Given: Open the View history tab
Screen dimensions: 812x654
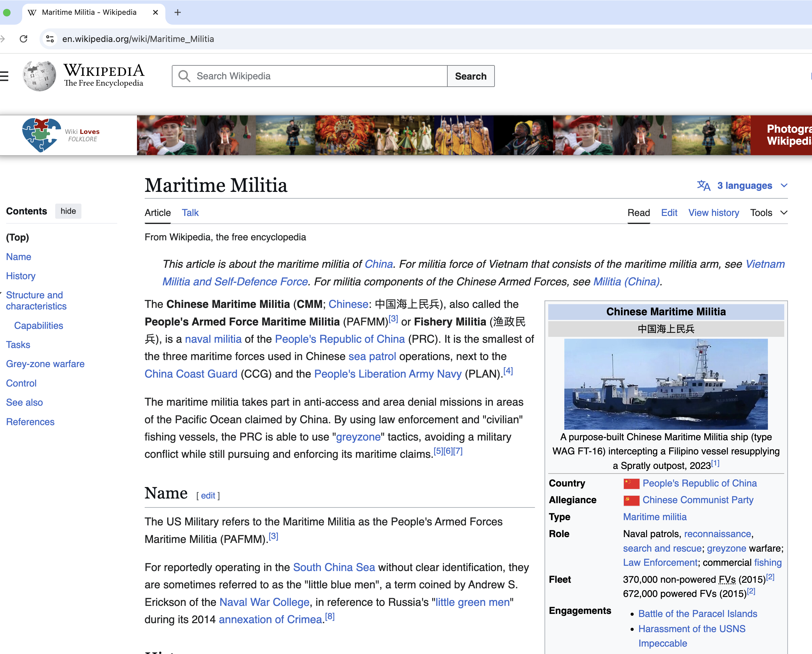Looking at the screenshot, I should point(714,213).
